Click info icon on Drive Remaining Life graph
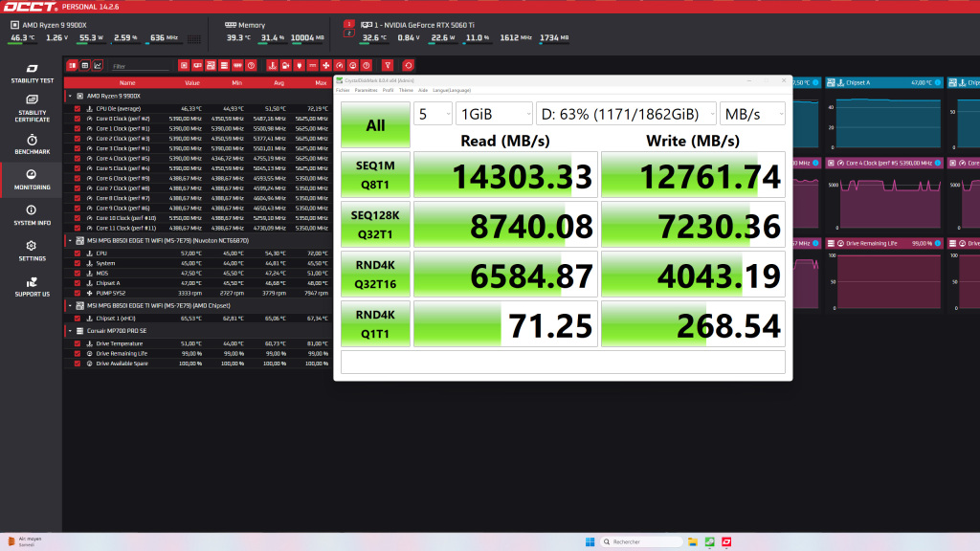The width and height of the screenshot is (980, 551). pyautogui.click(x=938, y=244)
